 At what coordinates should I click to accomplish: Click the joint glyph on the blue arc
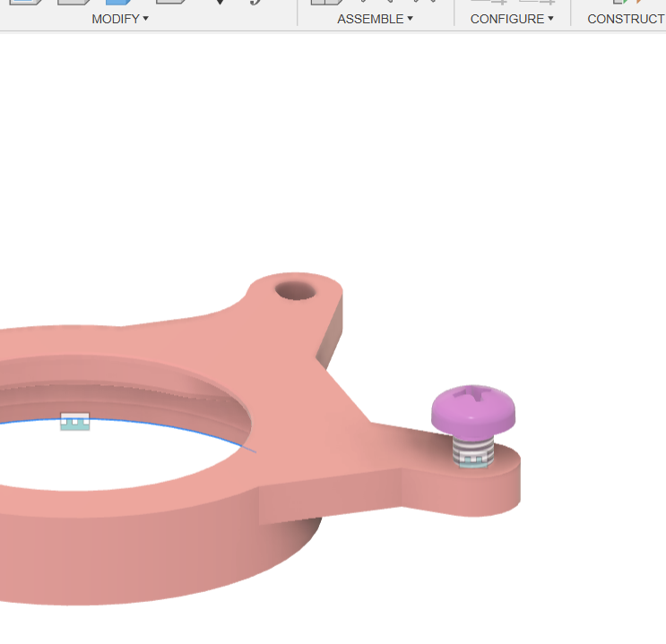coord(75,421)
